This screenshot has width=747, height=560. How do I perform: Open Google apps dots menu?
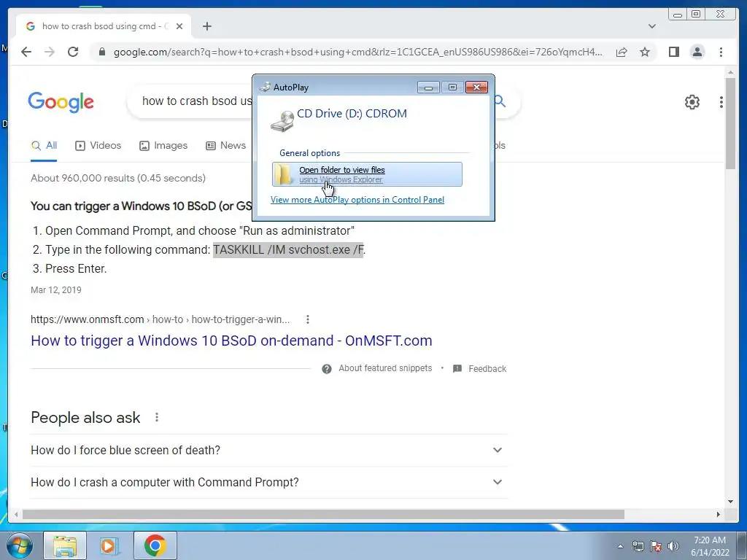coord(721,102)
